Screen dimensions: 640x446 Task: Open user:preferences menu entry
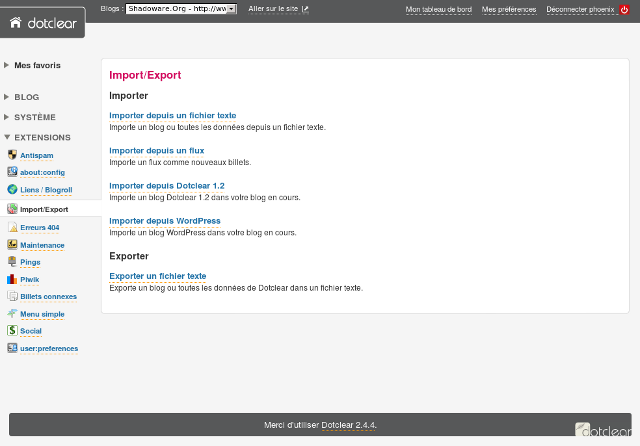49,348
